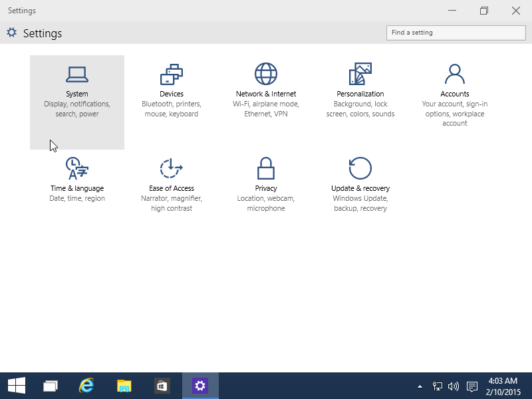Open Update & recovery settings
This screenshot has height=399, width=532.
click(x=360, y=180)
